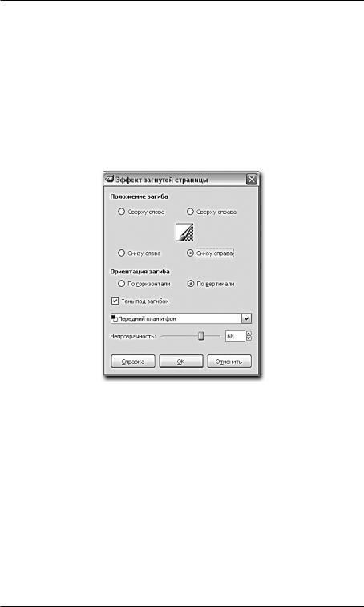The width and height of the screenshot is (364, 607).
Task: Close the Эффект загнутой страницы dialog
Action: coord(252,180)
